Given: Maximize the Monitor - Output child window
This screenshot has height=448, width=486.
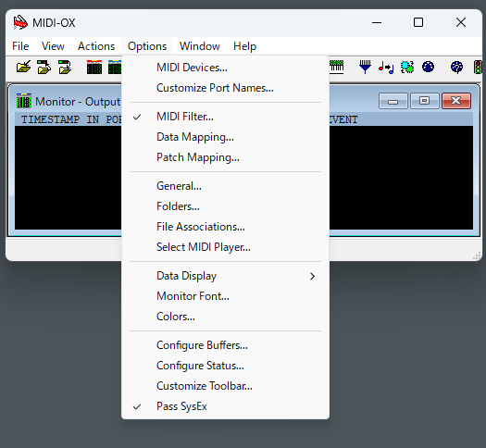Looking at the screenshot, I should [425, 101].
